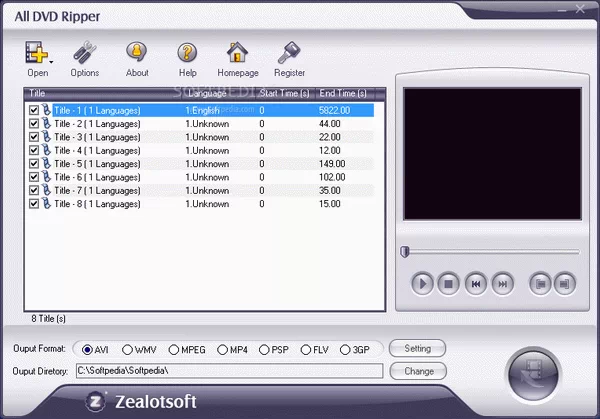Stop the preview playback

click(x=448, y=284)
